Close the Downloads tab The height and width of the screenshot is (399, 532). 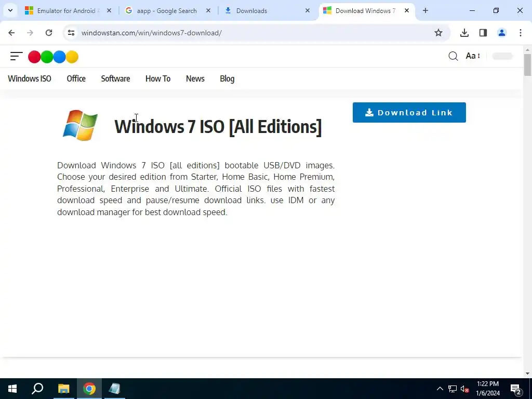pyautogui.click(x=308, y=10)
